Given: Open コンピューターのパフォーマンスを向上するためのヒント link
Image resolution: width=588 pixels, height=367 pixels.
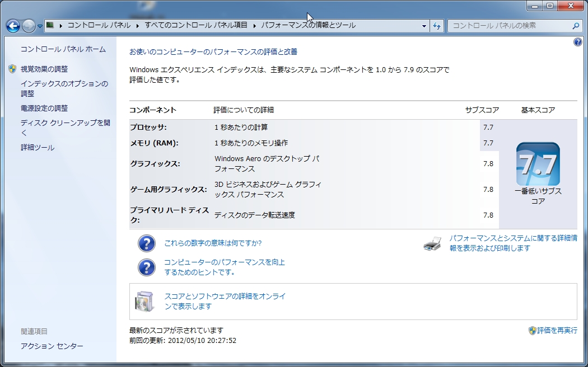Looking at the screenshot, I should point(225,267).
